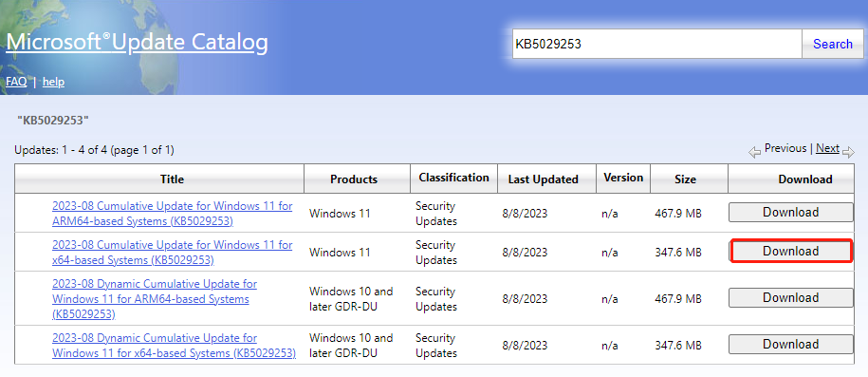Click the "KB5029253" heading above the results
This screenshot has width=868, height=377.
pyautogui.click(x=53, y=120)
